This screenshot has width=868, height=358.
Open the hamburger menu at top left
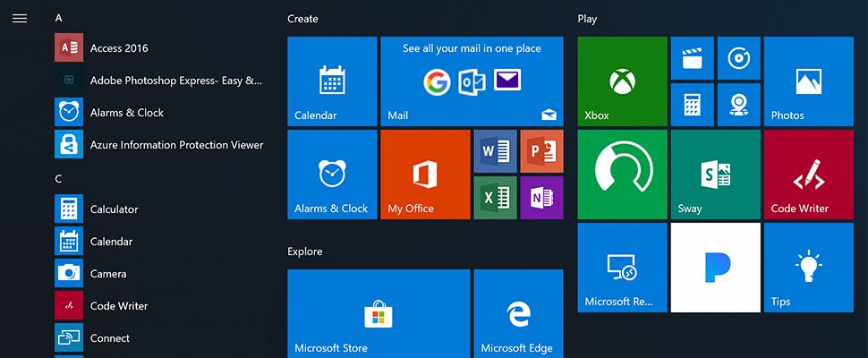pos(20,18)
